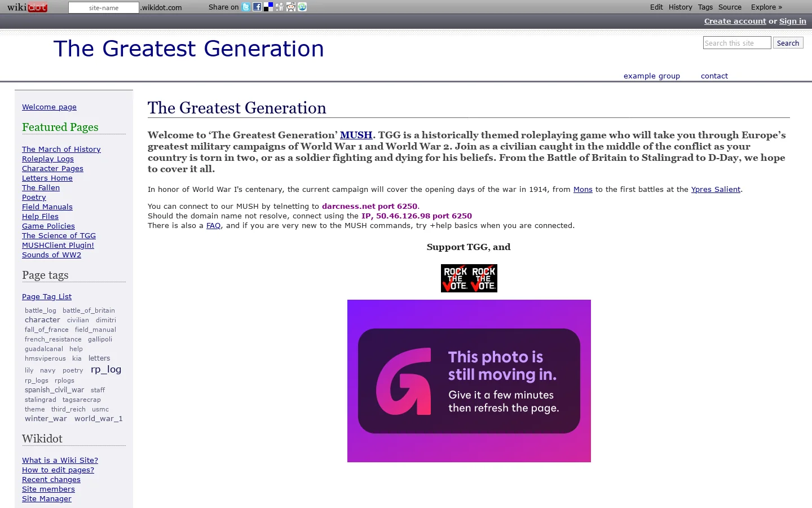Open the Rock the Vote image

point(469,278)
